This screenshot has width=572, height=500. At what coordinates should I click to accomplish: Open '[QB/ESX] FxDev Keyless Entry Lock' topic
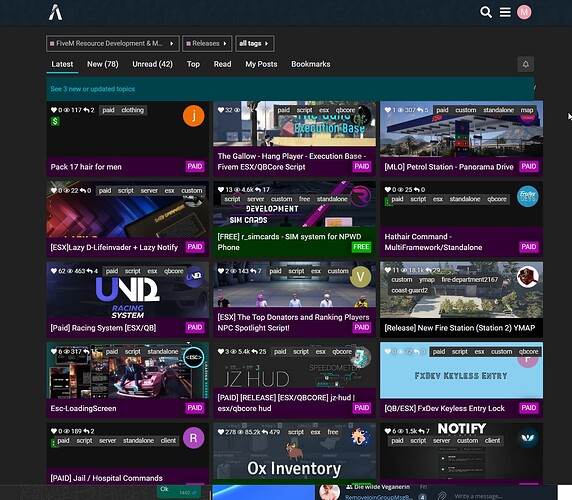[444, 408]
